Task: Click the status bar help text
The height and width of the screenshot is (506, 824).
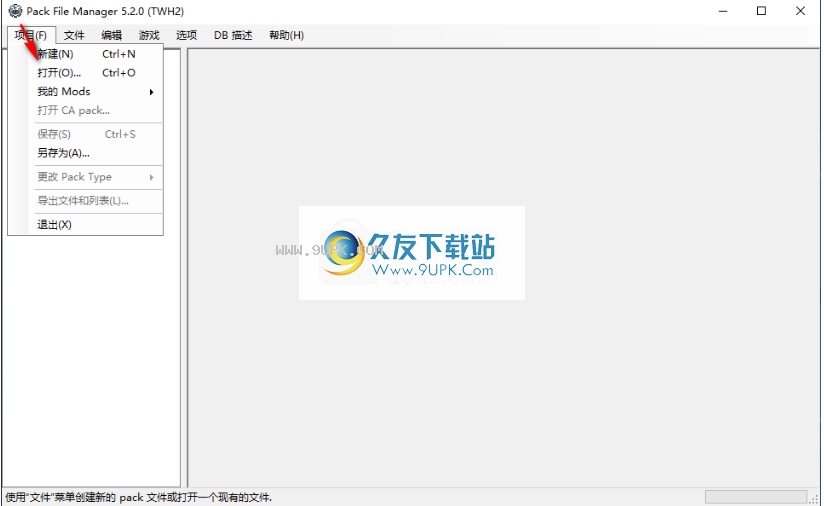Action: (139, 498)
